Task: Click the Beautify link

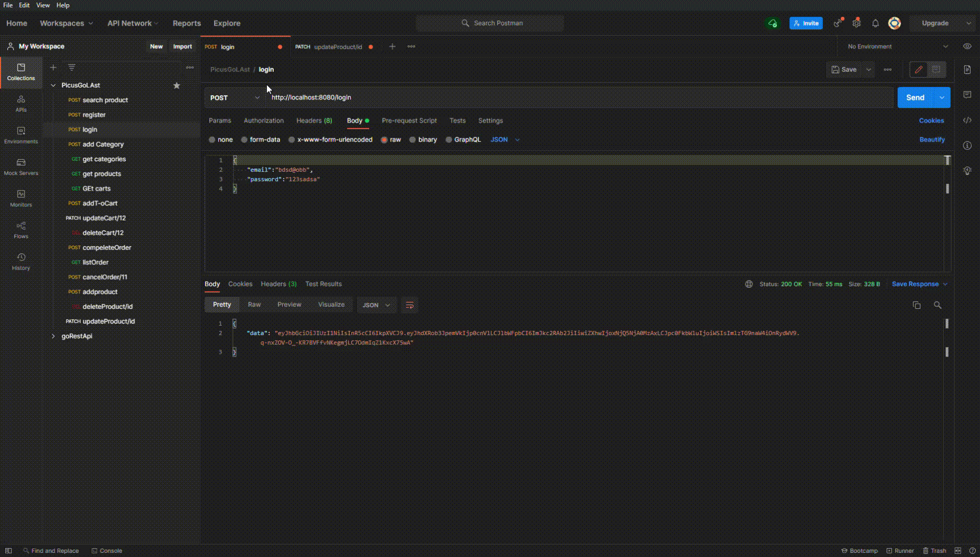Action: [x=932, y=140]
